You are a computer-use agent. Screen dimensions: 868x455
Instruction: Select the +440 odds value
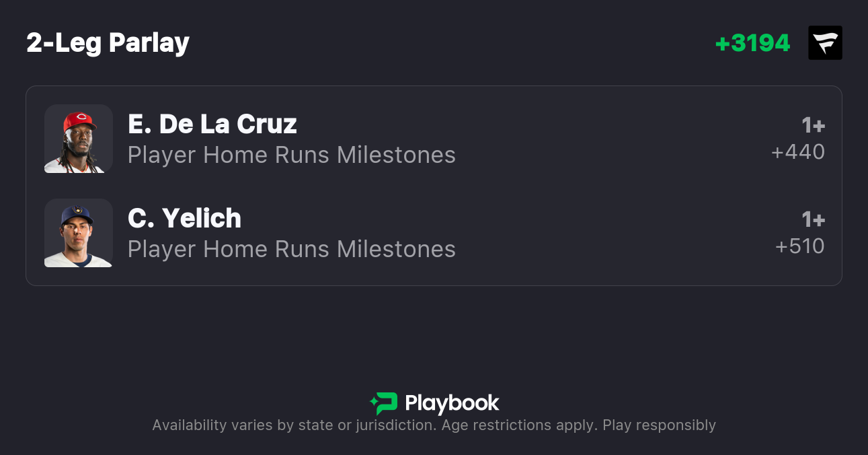(798, 152)
